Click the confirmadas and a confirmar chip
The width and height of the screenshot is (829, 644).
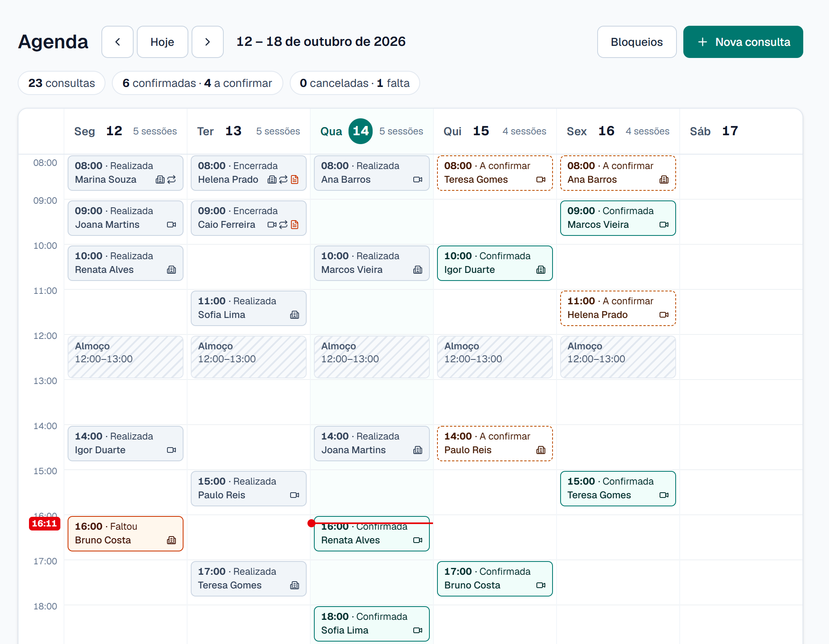click(198, 83)
